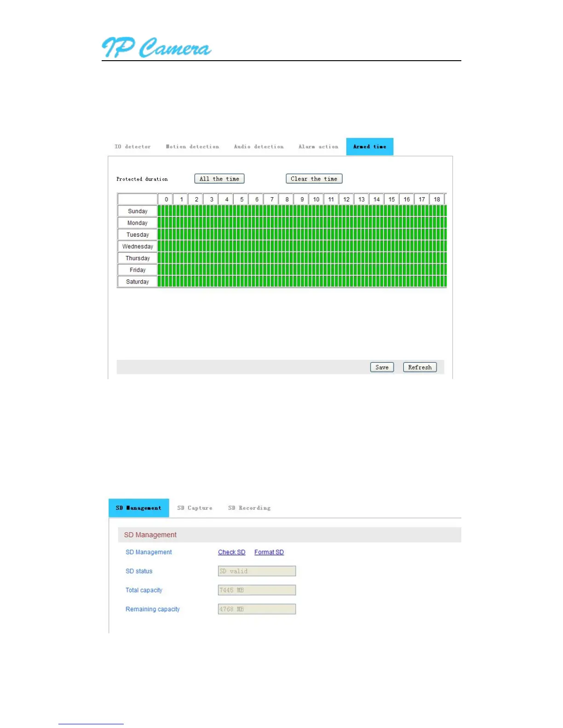Click the 'Clear the time' button
The image size is (563, 728).
coord(314,179)
